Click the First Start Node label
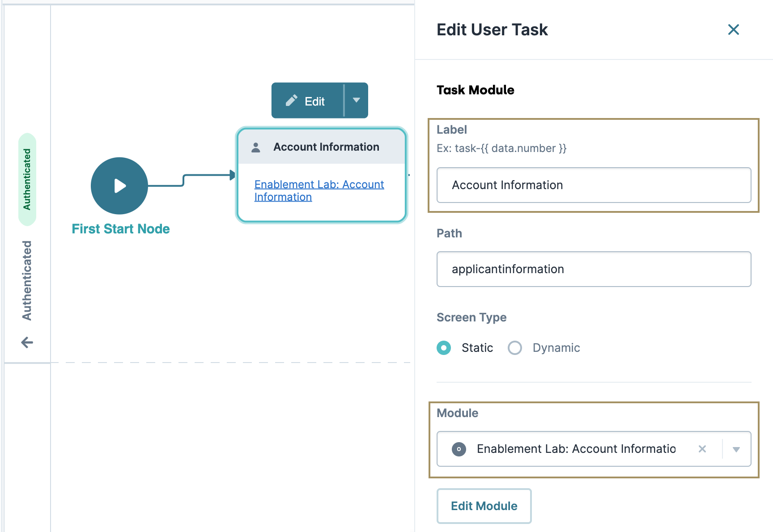This screenshot has height=532, width=773. point(120,228)
